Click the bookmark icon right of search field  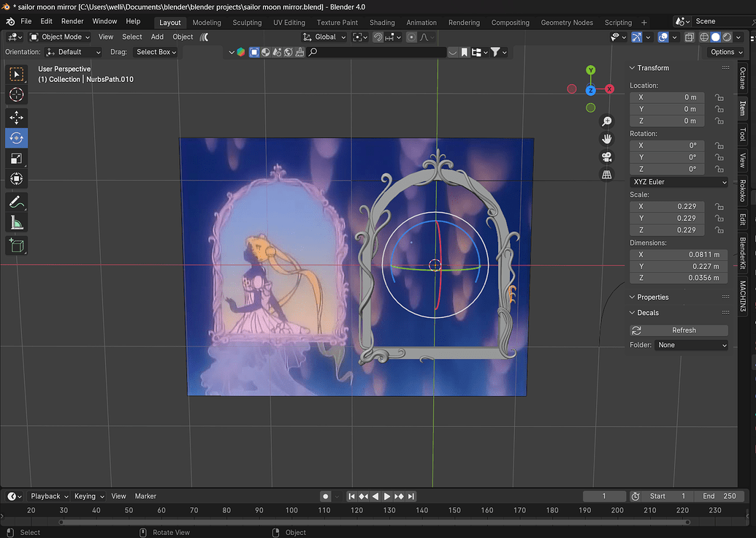(x=465, y=52)
